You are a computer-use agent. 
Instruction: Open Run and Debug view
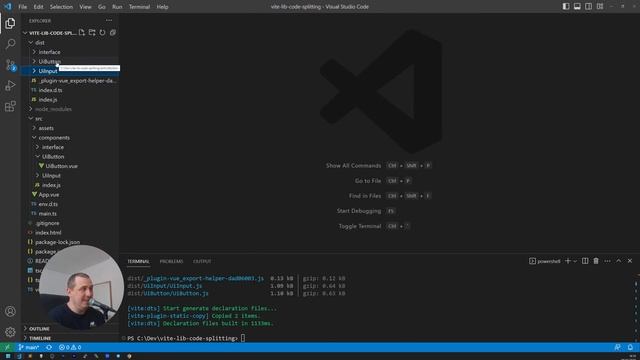[10, 85]
